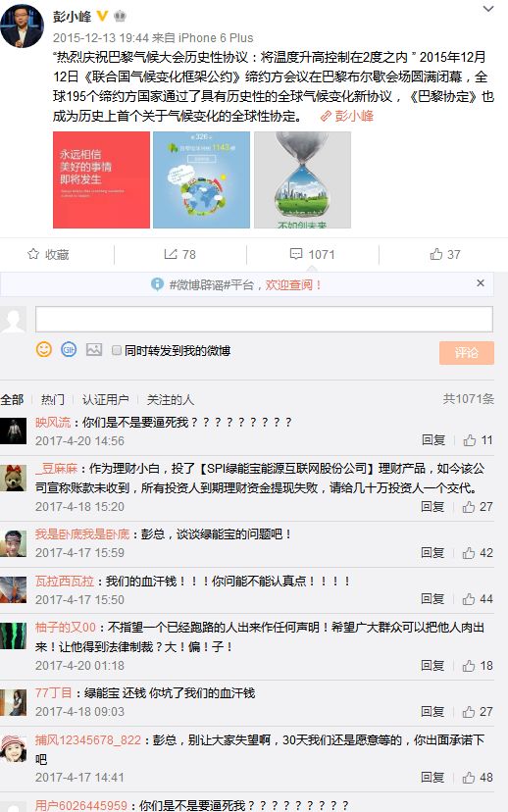Screen dimensions: 508x812
Task: Toggle the 同时转发到我的微博 checkbox
Action: tap(117, 350)
